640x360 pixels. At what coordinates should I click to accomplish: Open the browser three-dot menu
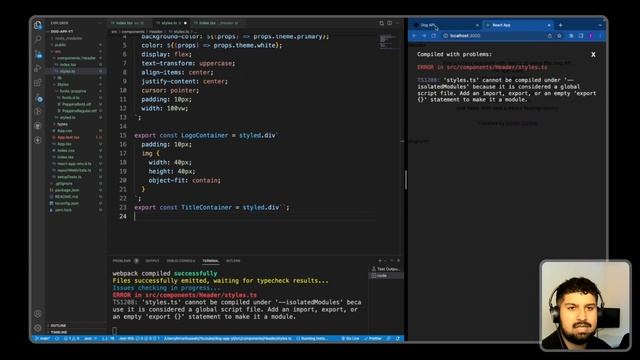coord(600,36)
